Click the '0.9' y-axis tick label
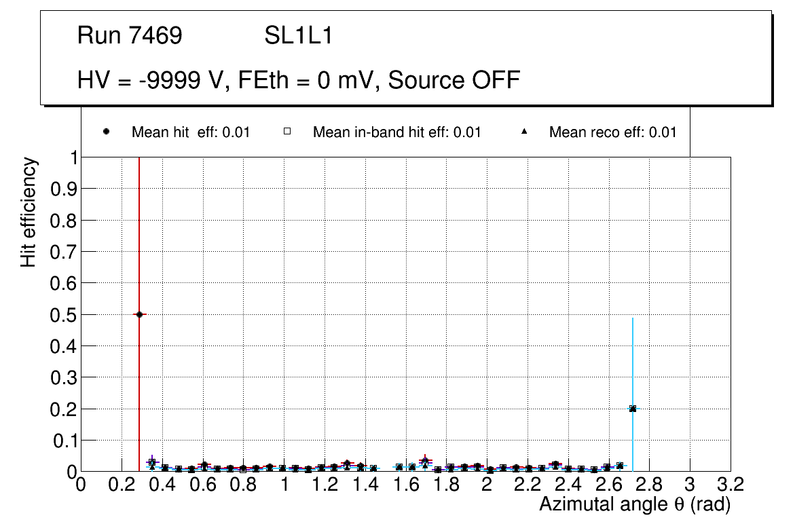812x524 pixels. pos(64,189)
